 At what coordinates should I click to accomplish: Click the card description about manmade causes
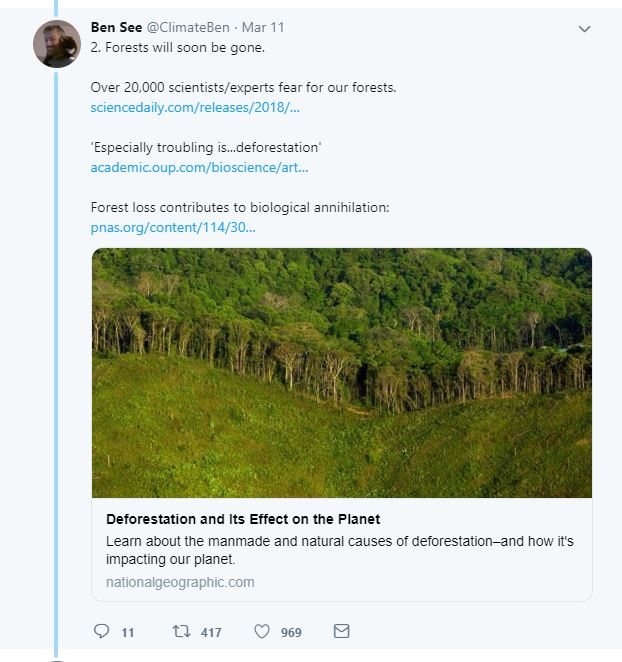coord(339,550)
